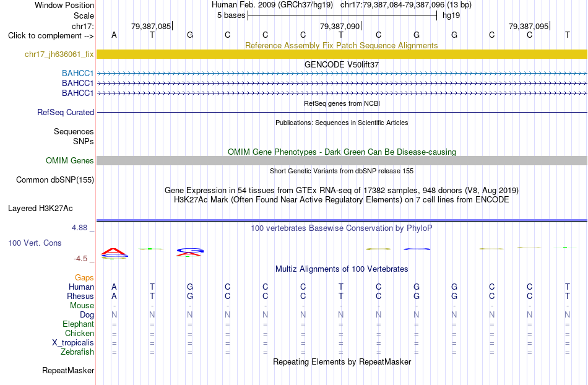Viewport: 588px width, 385px height.
Task: Open the H3K27Ac Mark ENCODE track title
Action: click(341, 199)
